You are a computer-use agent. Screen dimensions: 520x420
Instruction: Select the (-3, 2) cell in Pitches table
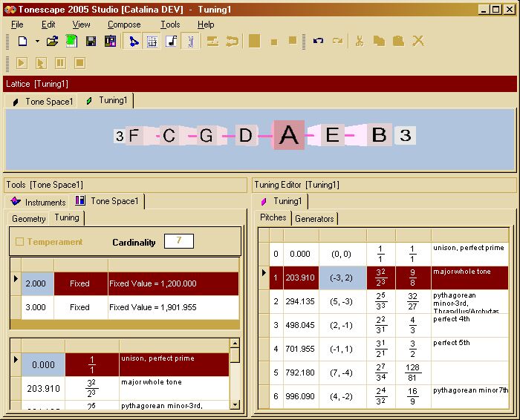click(x=342, y=278)
